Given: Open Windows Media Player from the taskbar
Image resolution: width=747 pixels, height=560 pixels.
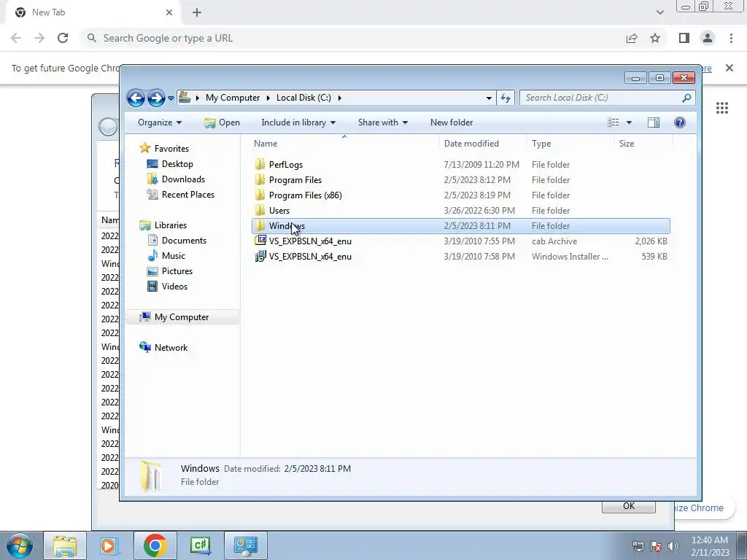Looking at the screenshot, I should pos(109,545).
